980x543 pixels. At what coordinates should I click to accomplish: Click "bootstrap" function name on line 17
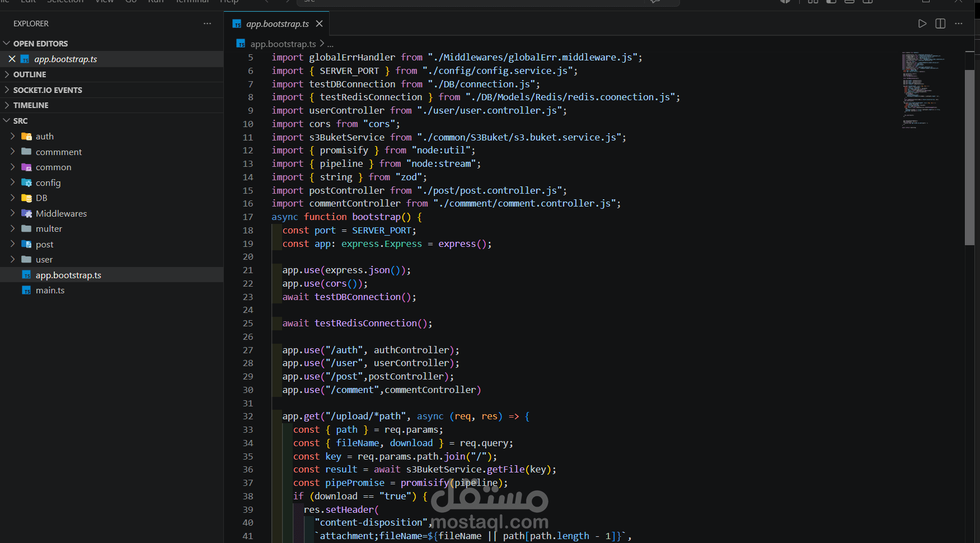coord(377,217)
